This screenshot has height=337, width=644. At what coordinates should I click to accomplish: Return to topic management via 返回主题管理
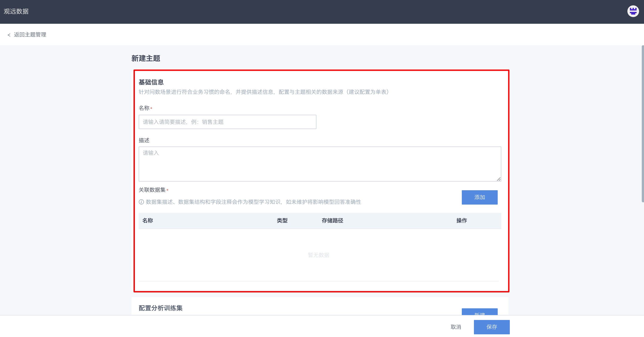(30, 35)
